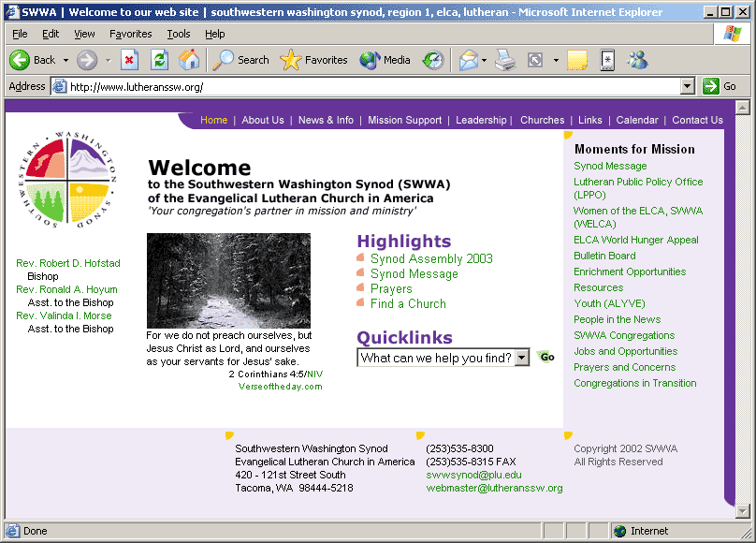Click the snowy forest path photo

pyautogui.click(x=228, y=281)
